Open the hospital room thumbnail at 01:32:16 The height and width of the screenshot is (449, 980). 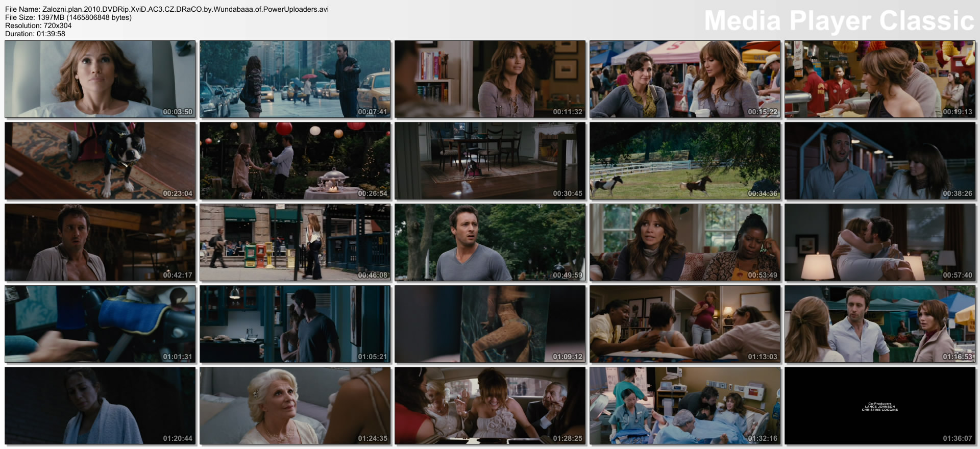tap(685, 406)
